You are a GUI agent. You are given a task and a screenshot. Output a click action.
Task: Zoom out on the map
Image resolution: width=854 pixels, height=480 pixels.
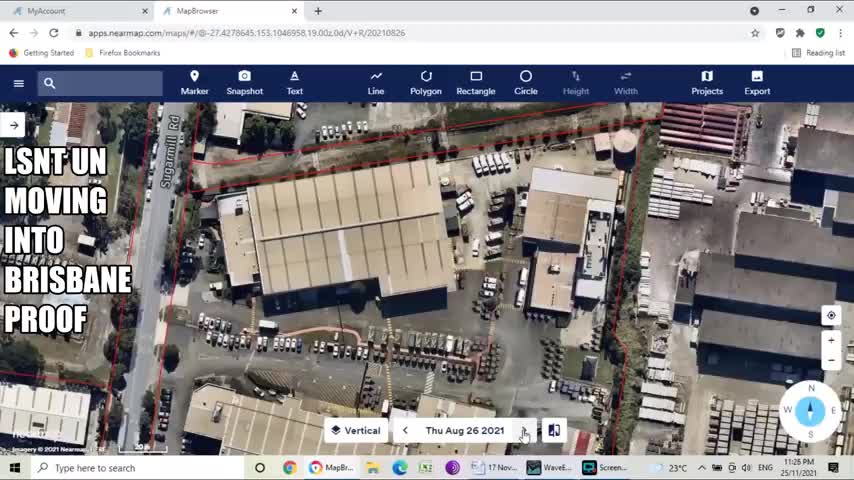point(831,360)
